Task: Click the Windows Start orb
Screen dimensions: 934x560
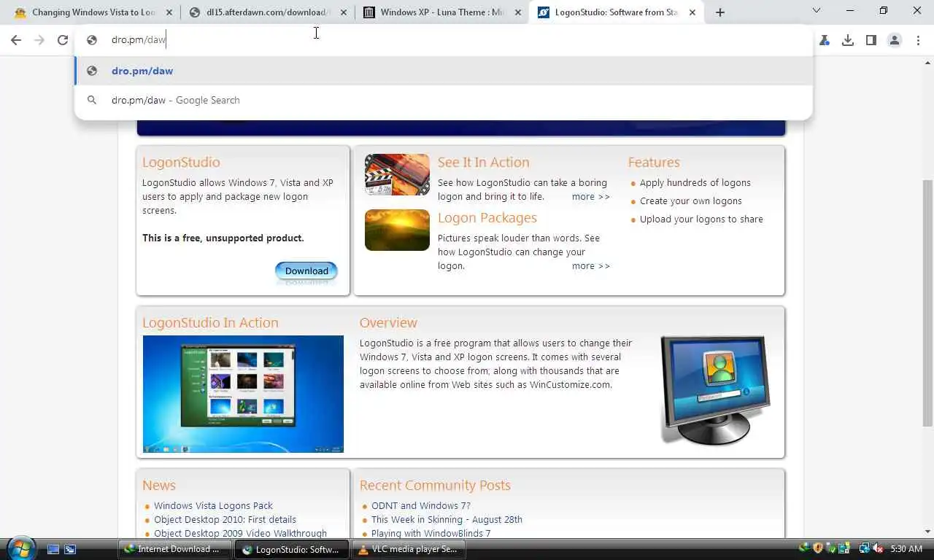Action: tap(20, 548)
